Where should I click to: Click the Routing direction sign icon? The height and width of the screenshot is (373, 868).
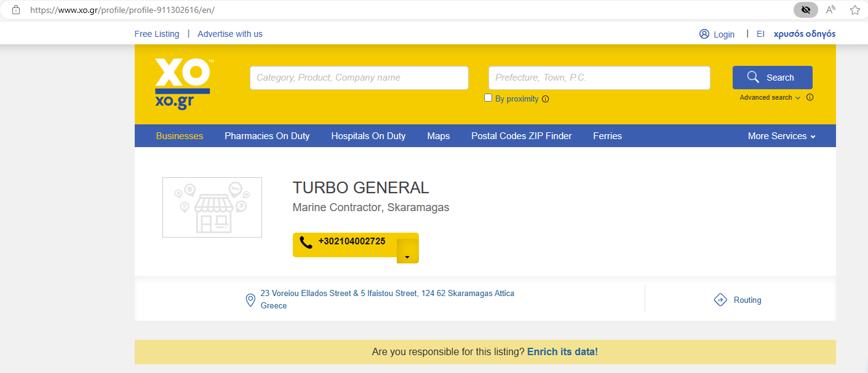tap(720, 300)
